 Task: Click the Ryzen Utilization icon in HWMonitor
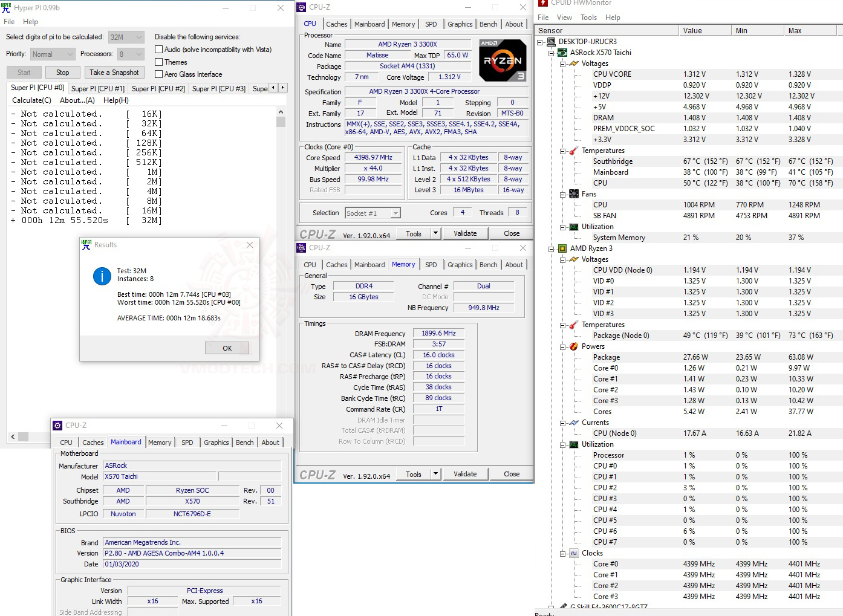pyautogui.click(x=574, y=444)
